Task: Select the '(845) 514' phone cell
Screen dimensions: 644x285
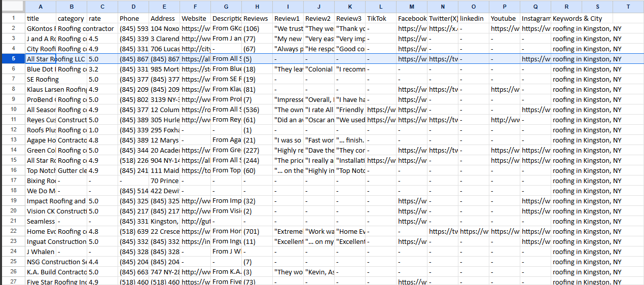Action: tap(133, 191)
